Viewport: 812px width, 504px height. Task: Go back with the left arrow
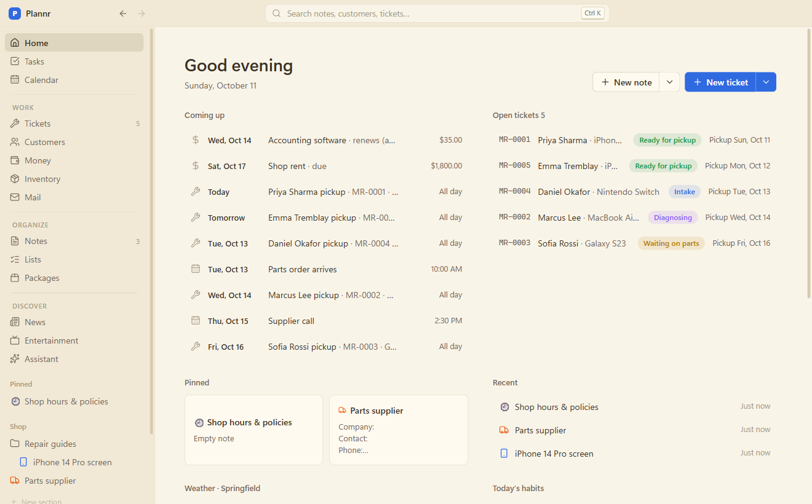pyautogui.click(x=123, y=14)
